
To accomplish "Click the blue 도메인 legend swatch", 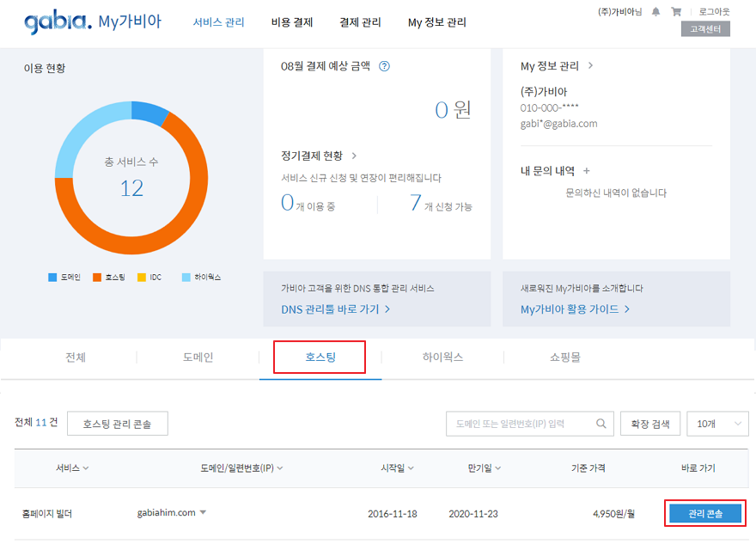I will pyautogui.click(x=52, y=278).
